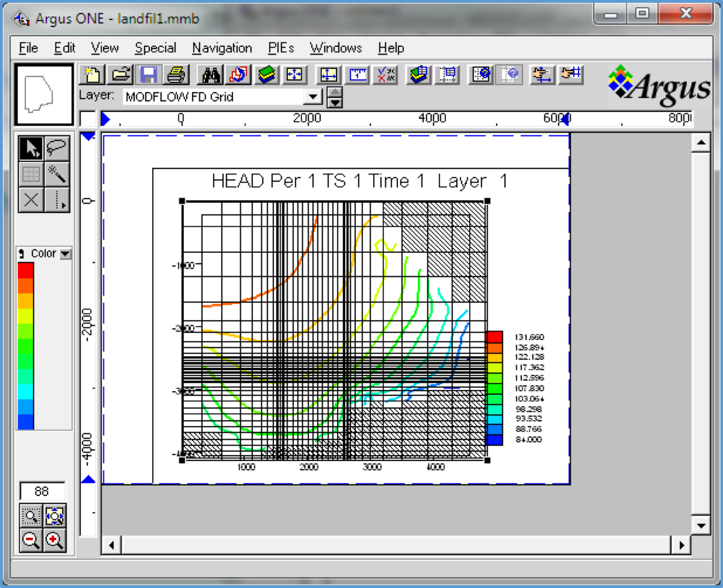Click the Print icon in the toolbar
Screen dimensions: 723x588
pos(176,75)
